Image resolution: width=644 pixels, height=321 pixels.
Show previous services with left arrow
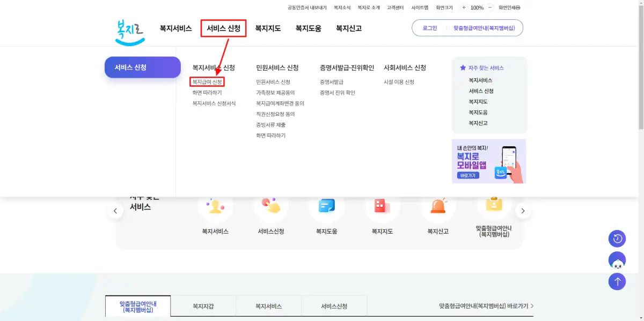tap(115, 211)
